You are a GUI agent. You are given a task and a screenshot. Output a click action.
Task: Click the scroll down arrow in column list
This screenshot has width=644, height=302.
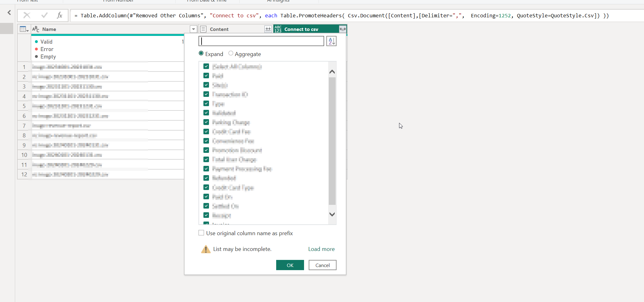(x=332, y=214)
